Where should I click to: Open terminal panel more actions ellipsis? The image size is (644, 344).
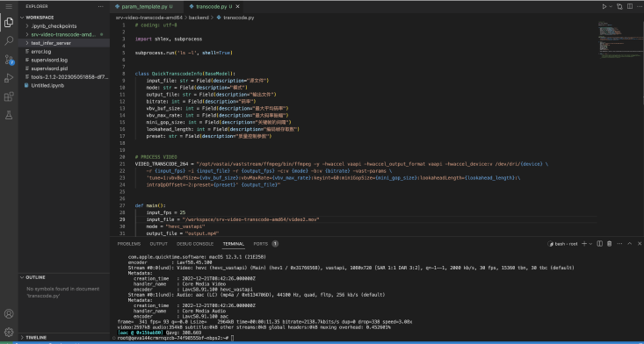619,244
